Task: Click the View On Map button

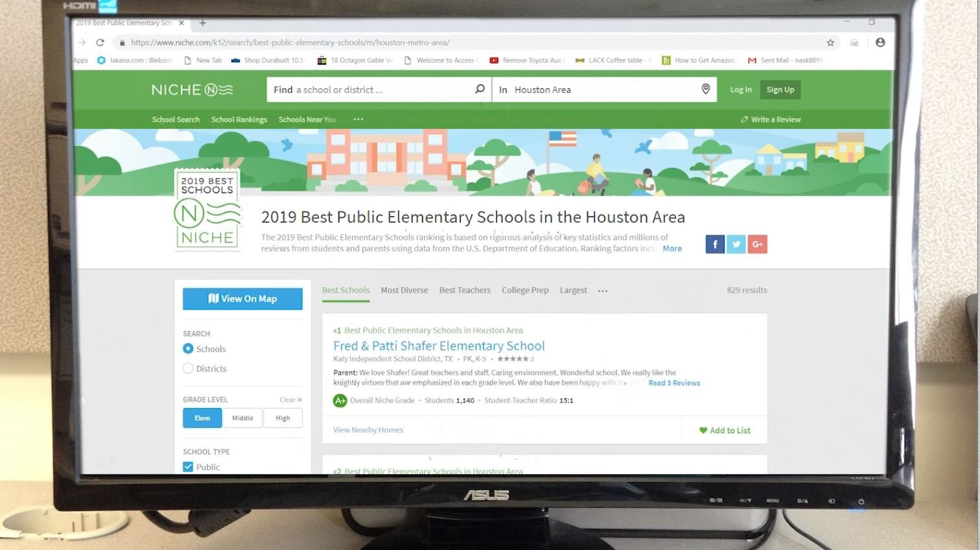Action: tap(243, 298)
